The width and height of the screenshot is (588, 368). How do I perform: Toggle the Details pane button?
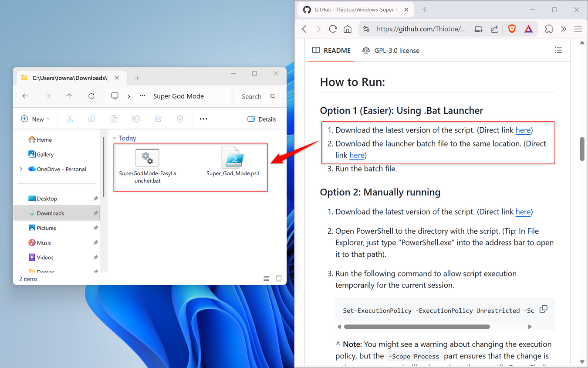pos(262,119)
